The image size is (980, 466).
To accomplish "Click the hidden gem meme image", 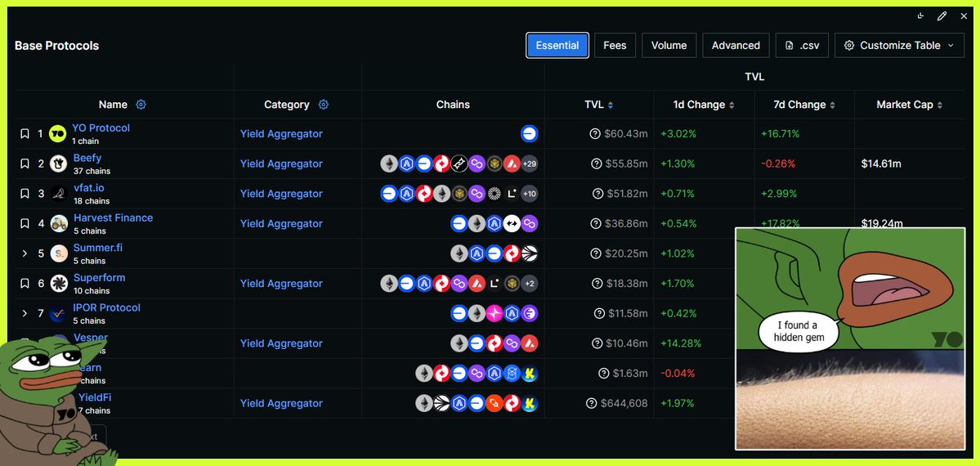I will (x=850, y=338).
